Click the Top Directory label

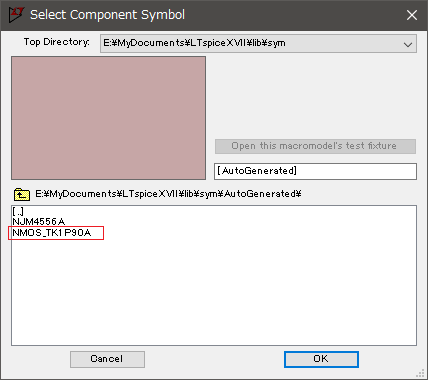[57, 42]
